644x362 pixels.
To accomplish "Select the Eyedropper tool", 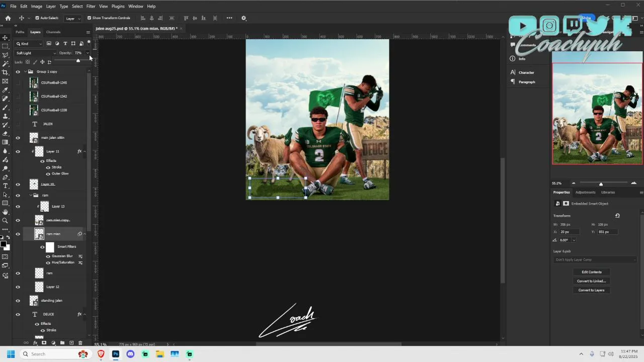I will pos(5,90).
